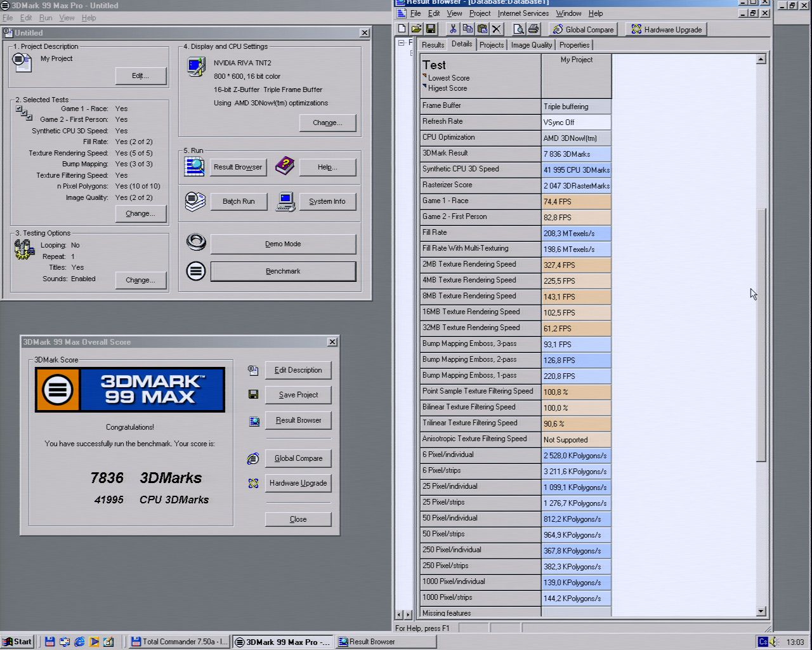The image size is (812, 650).
Task: Click the Global Compare icon in score dialog
Action: [x=253, y=458]
